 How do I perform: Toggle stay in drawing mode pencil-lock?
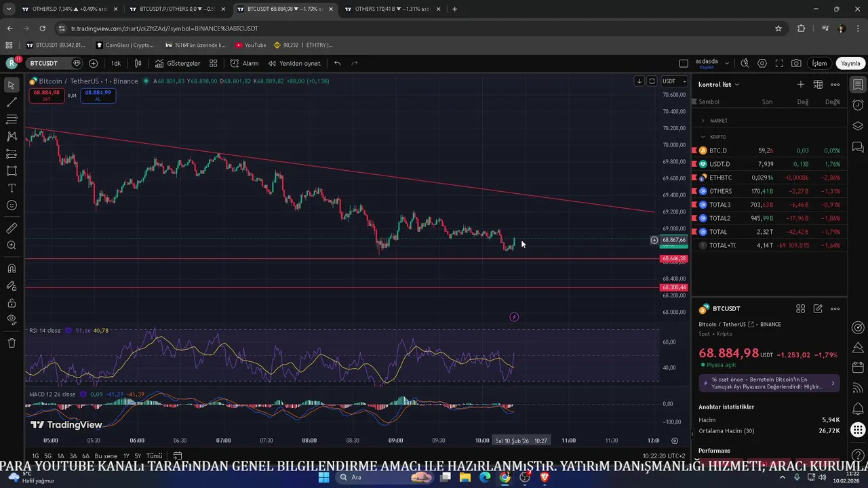point(12,286)
